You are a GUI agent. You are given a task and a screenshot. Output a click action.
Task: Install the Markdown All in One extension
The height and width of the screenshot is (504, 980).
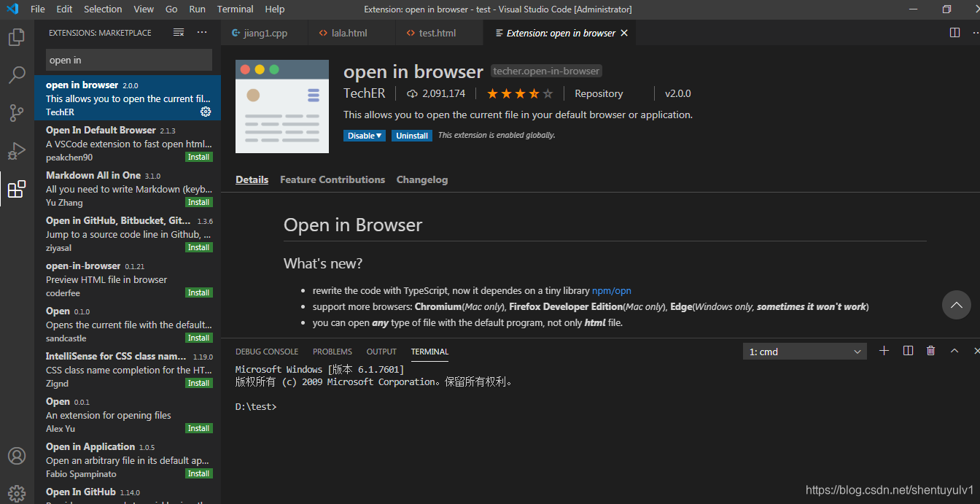198,201
